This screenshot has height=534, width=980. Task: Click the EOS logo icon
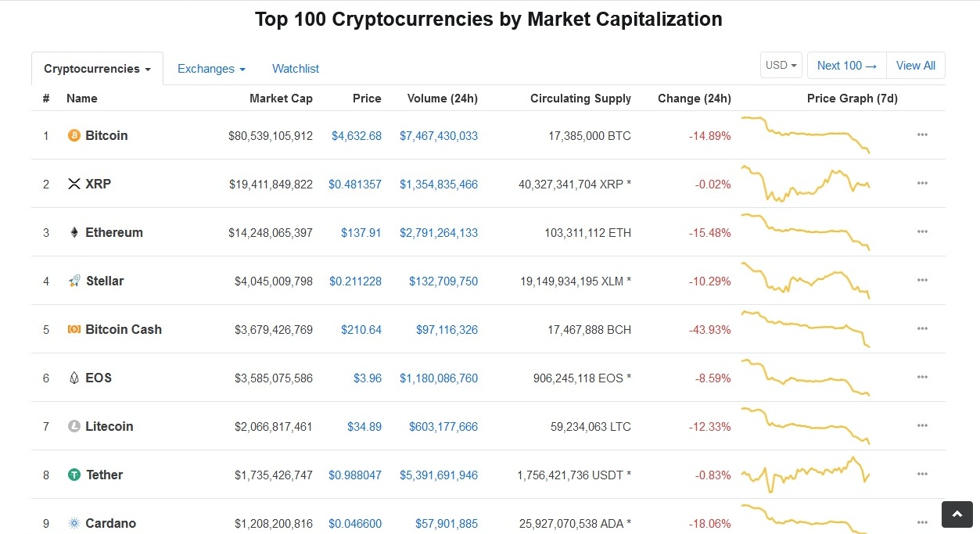point(74,378)
